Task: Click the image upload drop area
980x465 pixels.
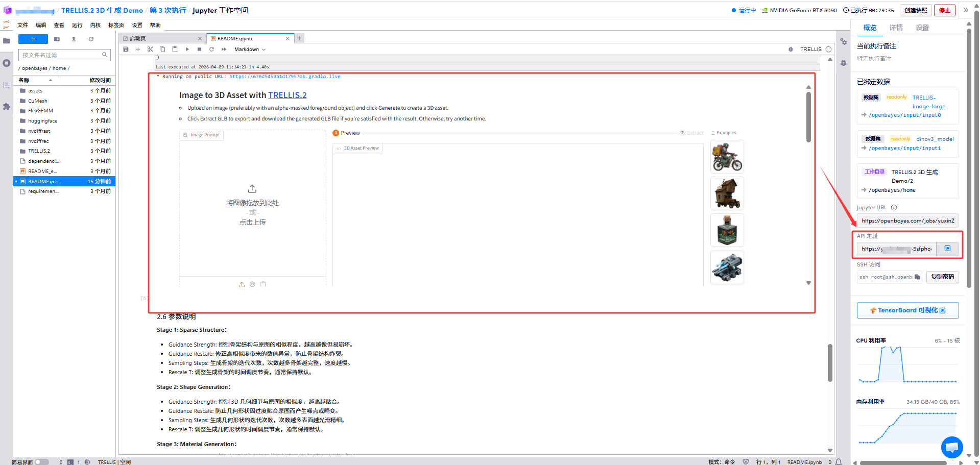Action: coord(253,204)
